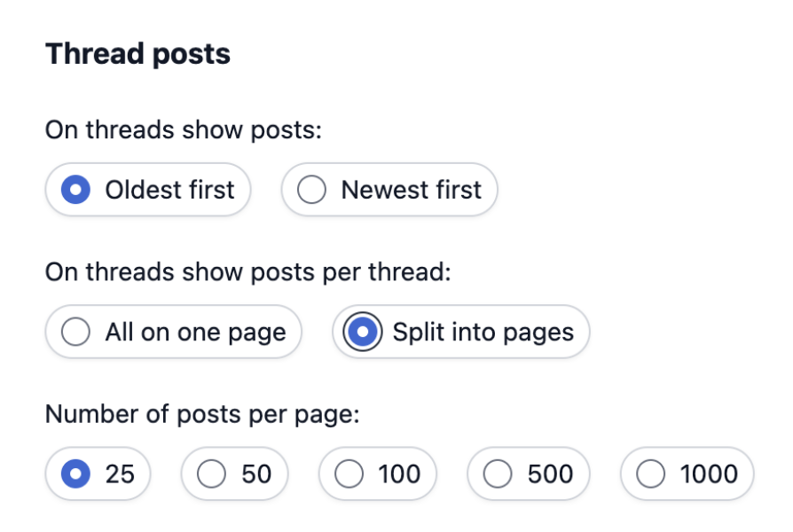Toggle the 25 posts per page pill

pos(97,474)
